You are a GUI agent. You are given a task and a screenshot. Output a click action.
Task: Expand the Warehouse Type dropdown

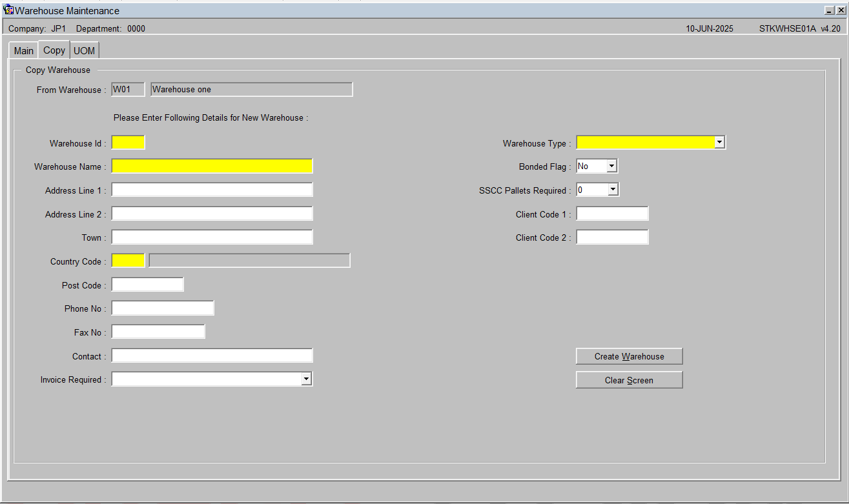tap(720, 143)
